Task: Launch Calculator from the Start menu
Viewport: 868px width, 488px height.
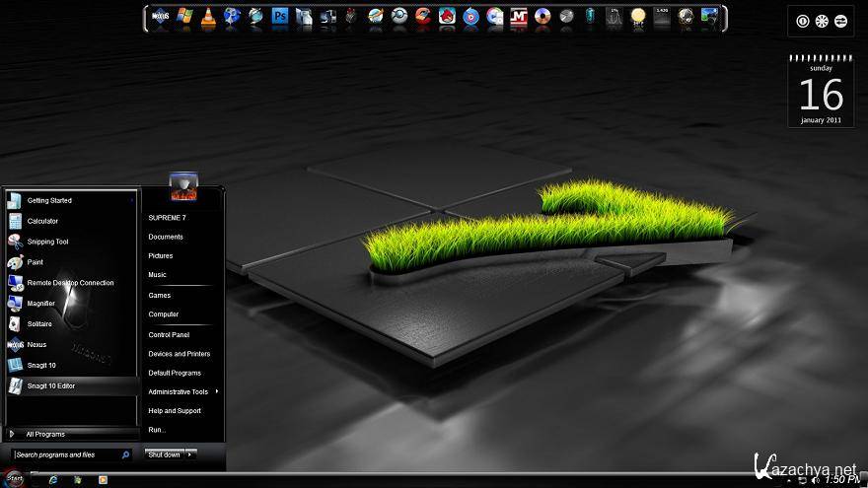Action: click(x=42, y=221)
